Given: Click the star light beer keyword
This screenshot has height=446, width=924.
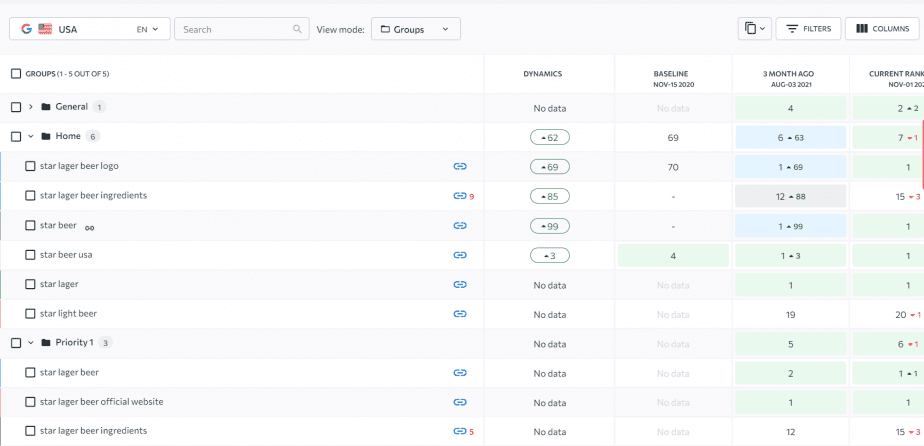Looking at the screenshot, I should [x=68, y=313].
